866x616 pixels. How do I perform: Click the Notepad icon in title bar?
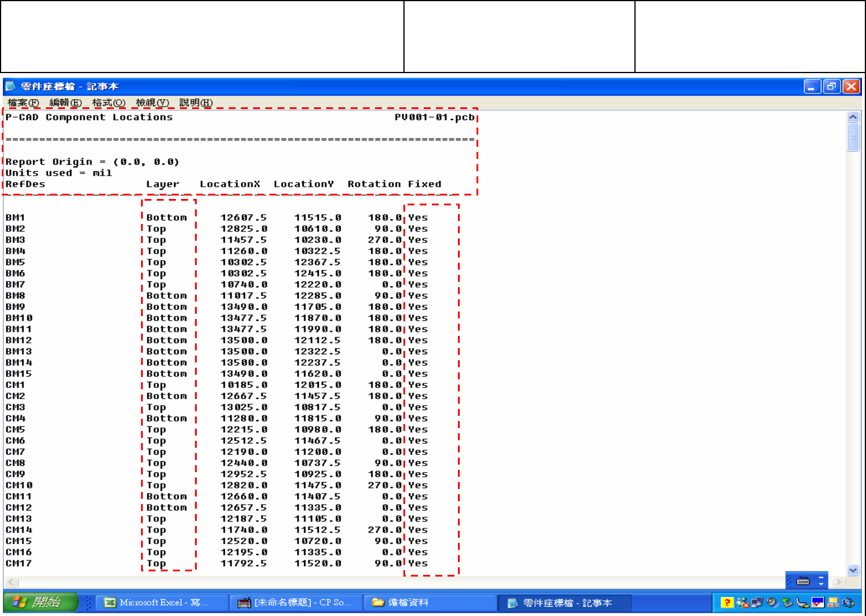[10, 86]
